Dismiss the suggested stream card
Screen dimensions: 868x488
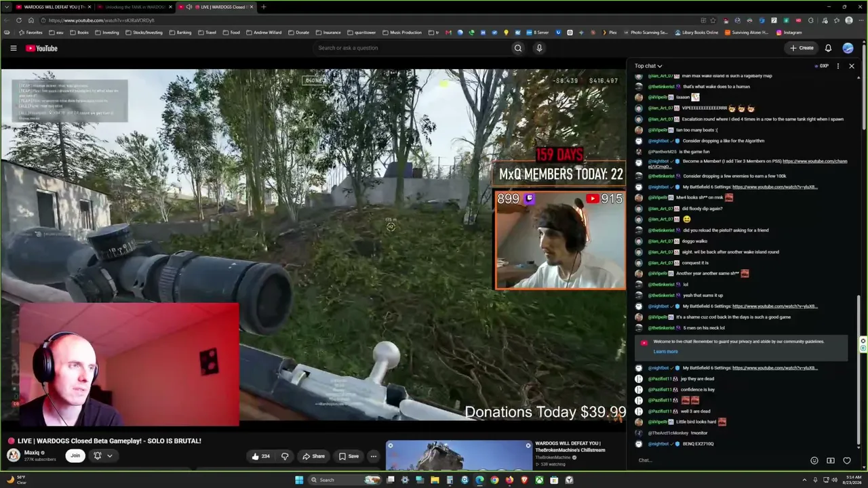pos(528,445)
